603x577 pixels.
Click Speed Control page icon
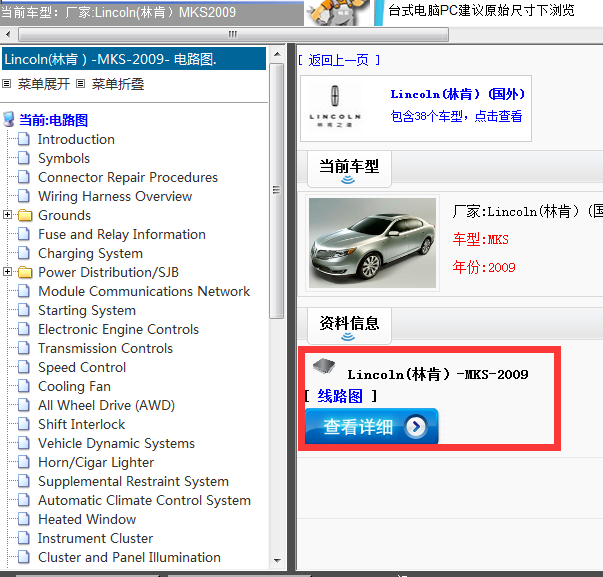point(24,367)
